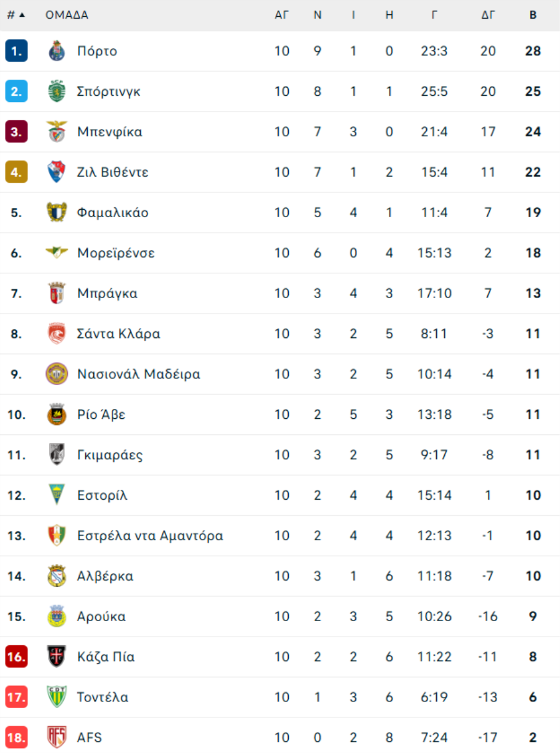This screenshot has height=753, width=560.
Task: Click the AFS red crest icon
Action: pyautogui.click(x=57, y=737)
